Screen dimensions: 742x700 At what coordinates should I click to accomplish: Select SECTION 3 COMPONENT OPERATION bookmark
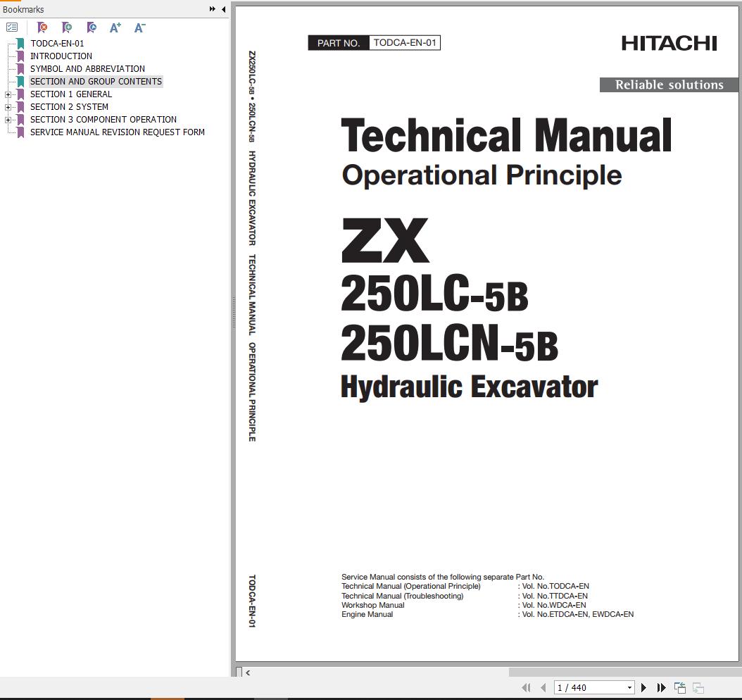point(103,120)
